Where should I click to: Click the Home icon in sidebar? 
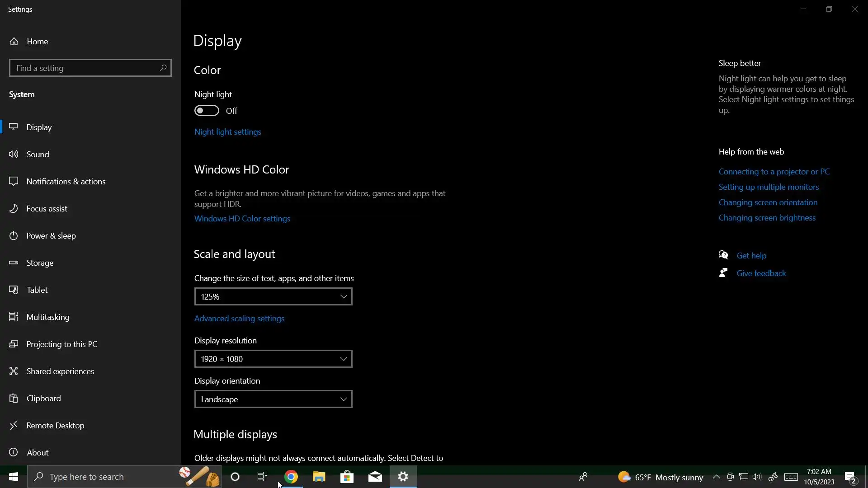click(14, 42)
